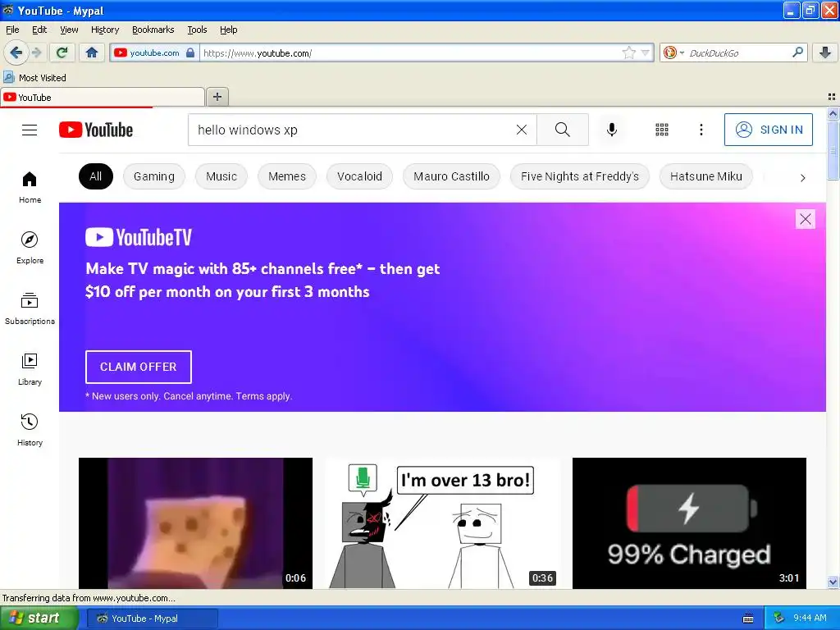Open the Bookmarks menu

click(x=153, y=30)
